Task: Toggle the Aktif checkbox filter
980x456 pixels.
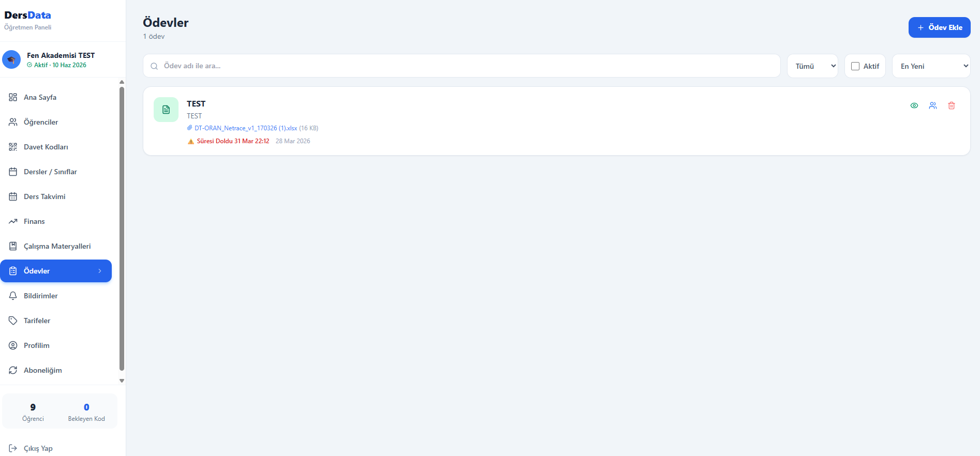Action: (x=855, y=66)
